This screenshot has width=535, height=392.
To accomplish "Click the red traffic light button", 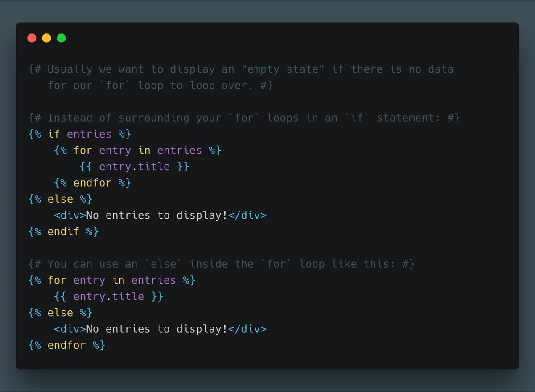I will click(x=32, y=38).
